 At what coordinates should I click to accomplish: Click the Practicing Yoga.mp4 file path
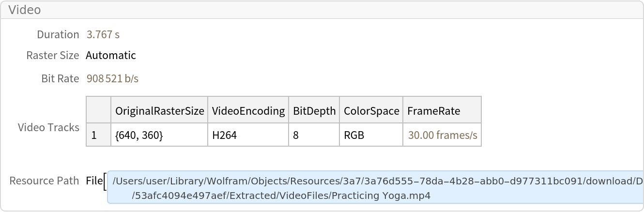(281, 196)
